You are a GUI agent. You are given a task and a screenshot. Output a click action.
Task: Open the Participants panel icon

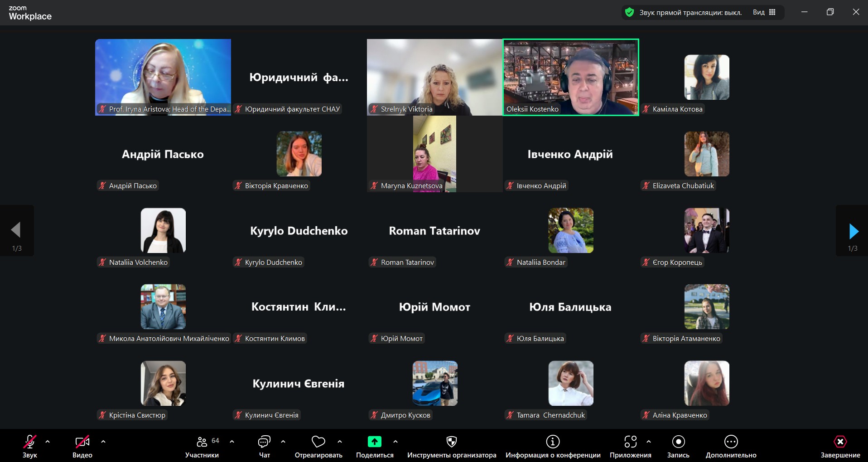tap(202, 442)
